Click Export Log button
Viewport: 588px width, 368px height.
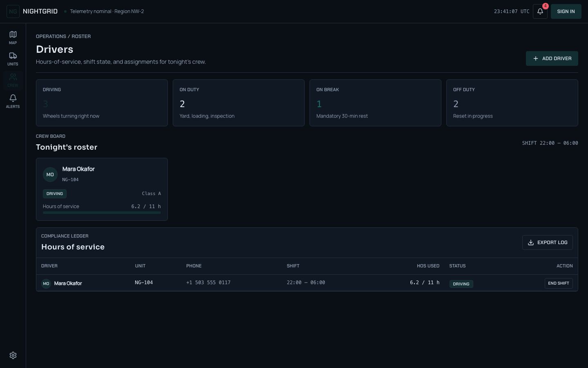click(x=548, y=242)
